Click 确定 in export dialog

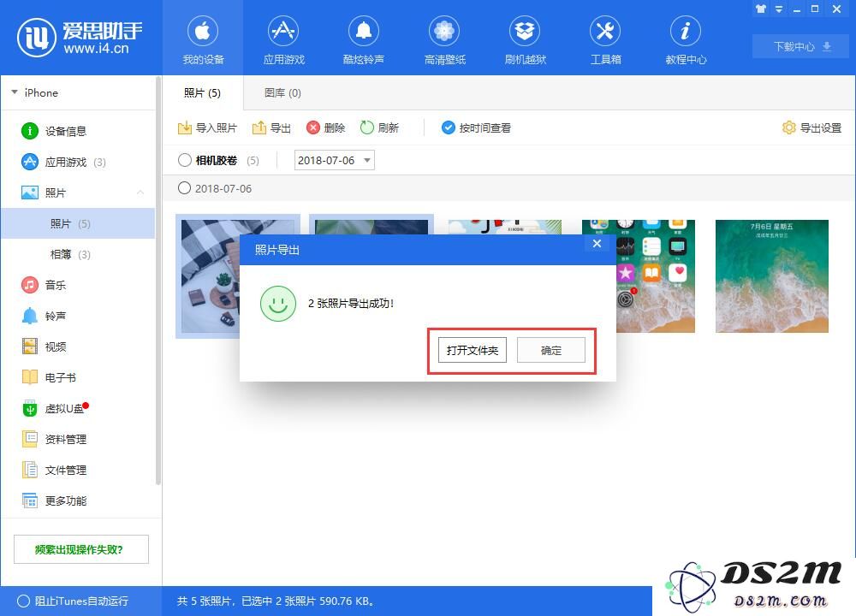[x=550, y=350]
